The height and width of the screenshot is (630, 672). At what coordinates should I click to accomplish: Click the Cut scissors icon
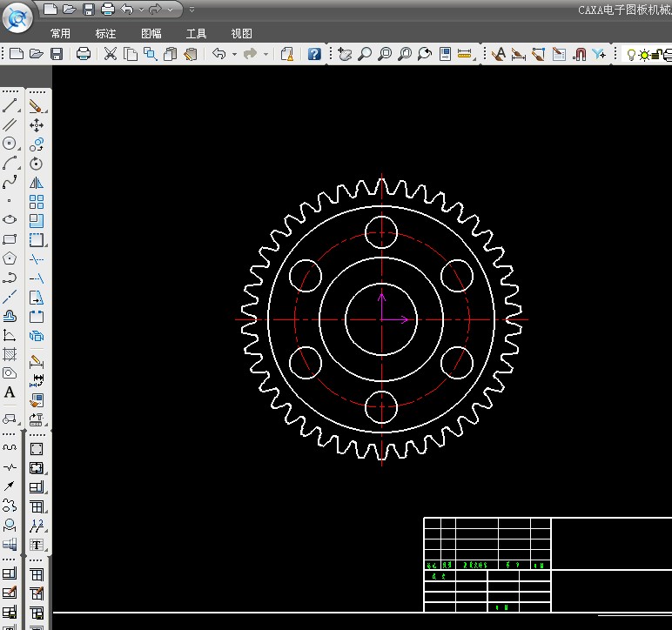[x=110, y=54]
